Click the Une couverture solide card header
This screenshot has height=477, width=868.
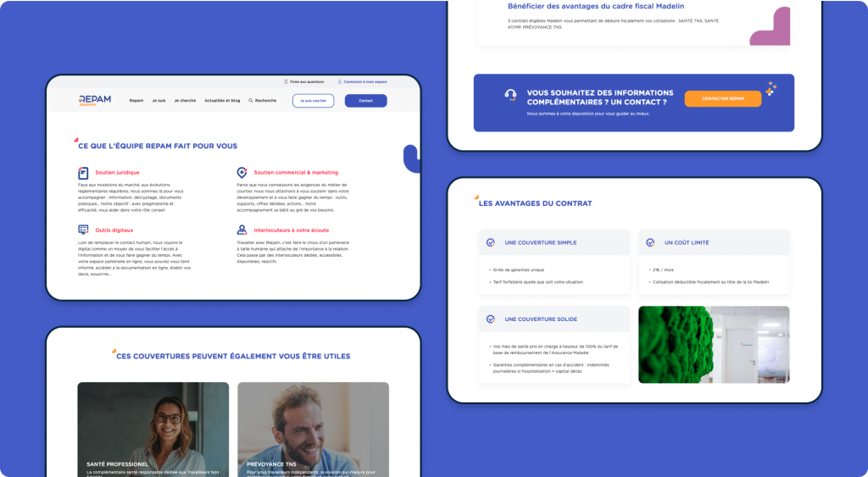click(554, 319)
